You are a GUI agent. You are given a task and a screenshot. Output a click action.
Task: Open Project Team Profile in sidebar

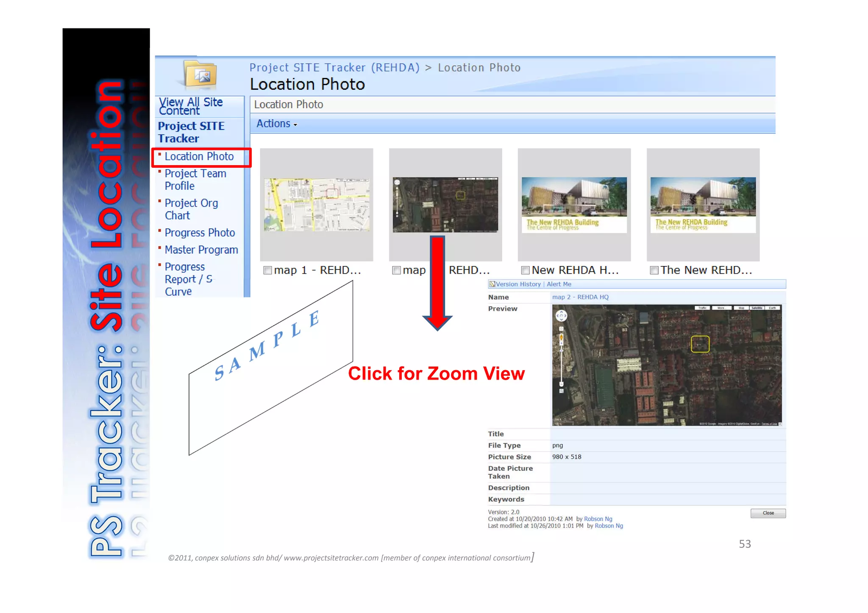(195, 180)
